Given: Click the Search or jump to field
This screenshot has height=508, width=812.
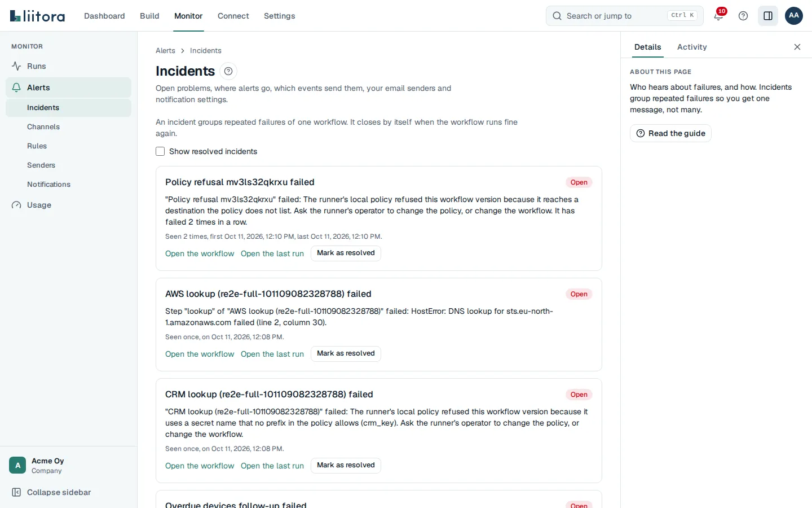Looking at the screenshot, I should (x=625, y=16).
